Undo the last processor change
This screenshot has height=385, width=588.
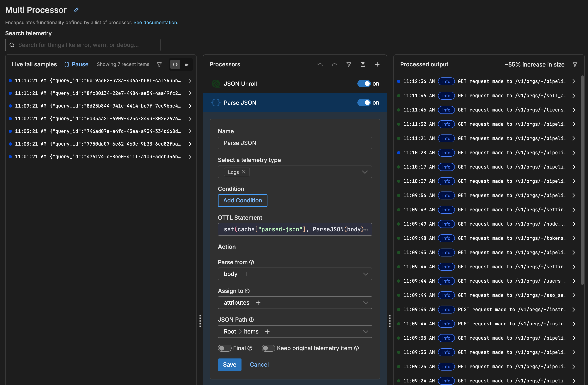click(320, 64)
